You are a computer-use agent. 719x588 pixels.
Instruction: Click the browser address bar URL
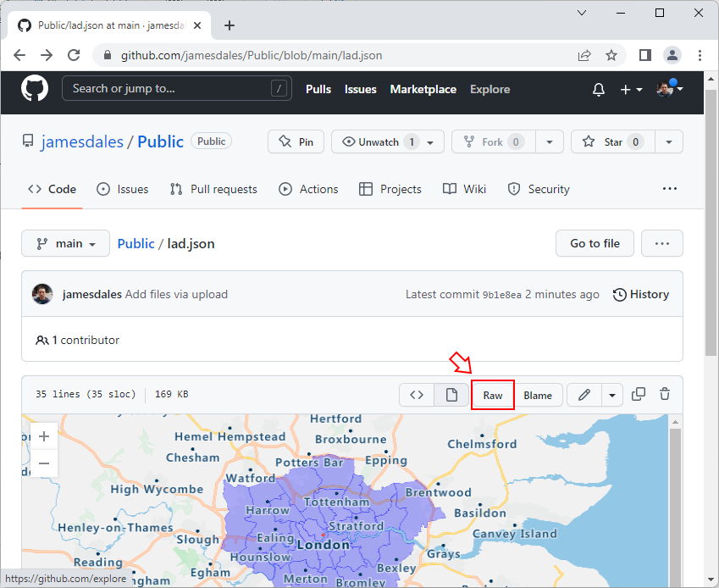pyautogui.click(x=252, y=56)
